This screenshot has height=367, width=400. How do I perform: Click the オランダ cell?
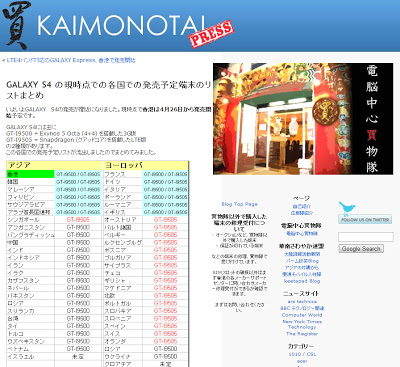coord(123,341)
